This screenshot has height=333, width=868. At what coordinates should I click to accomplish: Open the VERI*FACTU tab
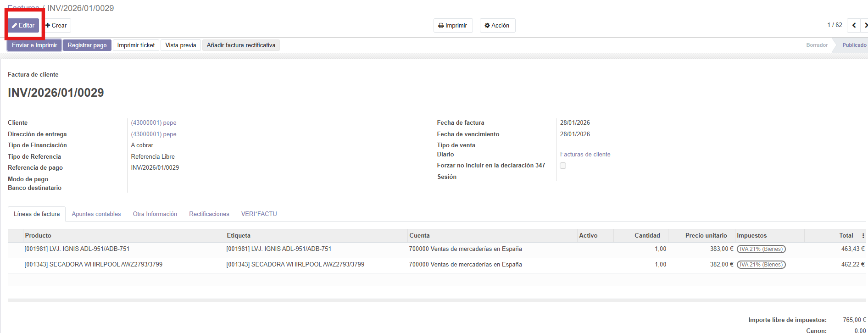pos(259,214)
